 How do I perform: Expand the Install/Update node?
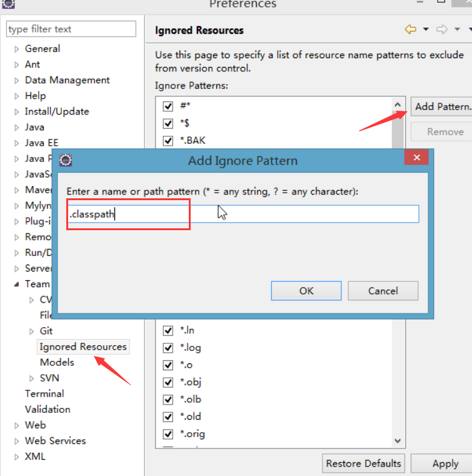(16, 112)
